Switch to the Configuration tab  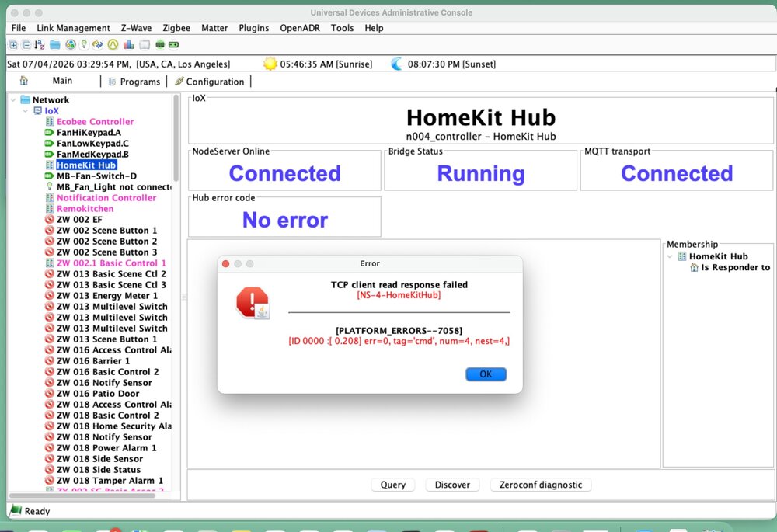click(210, 82)
